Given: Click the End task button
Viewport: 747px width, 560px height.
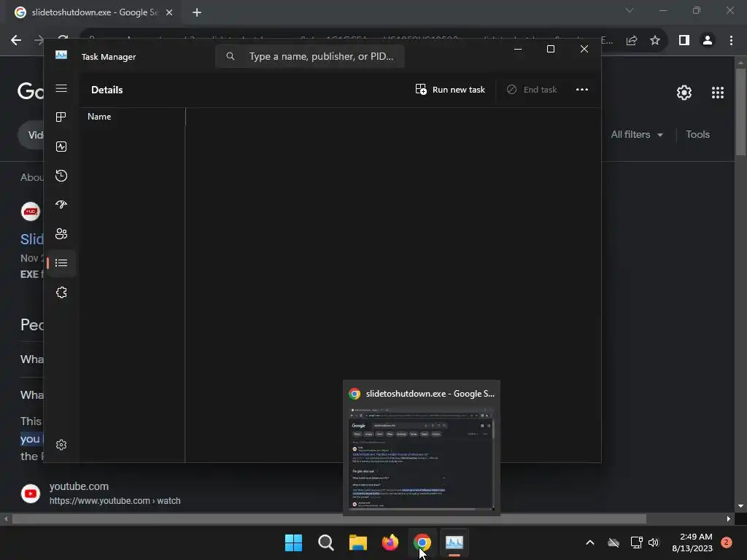Looking at the screenshot, I should tap(532, 90).
